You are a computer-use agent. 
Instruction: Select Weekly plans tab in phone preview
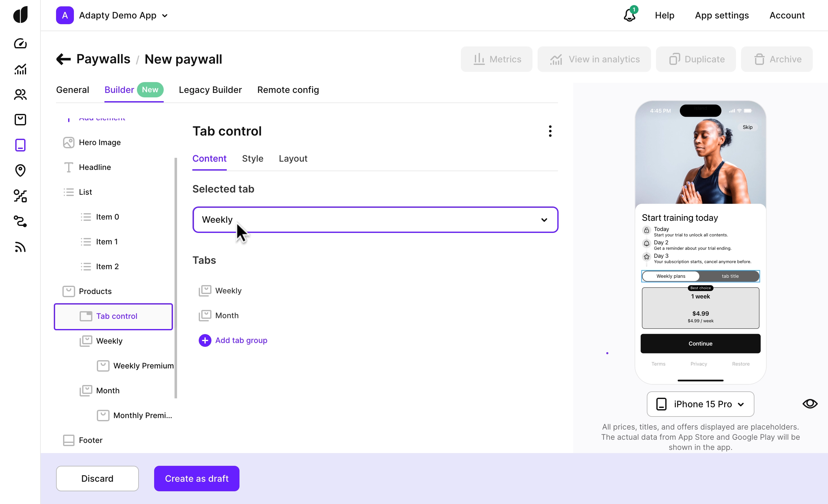point(671,276)
